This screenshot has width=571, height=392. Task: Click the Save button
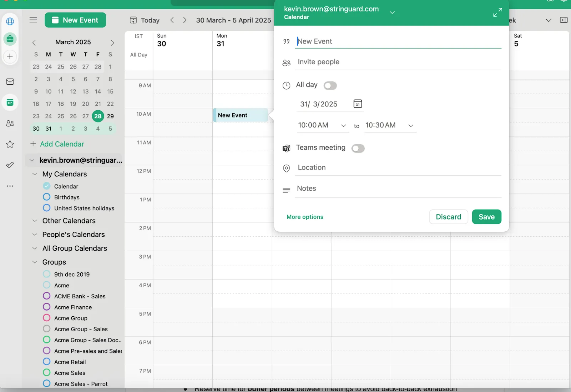[486, 217]
